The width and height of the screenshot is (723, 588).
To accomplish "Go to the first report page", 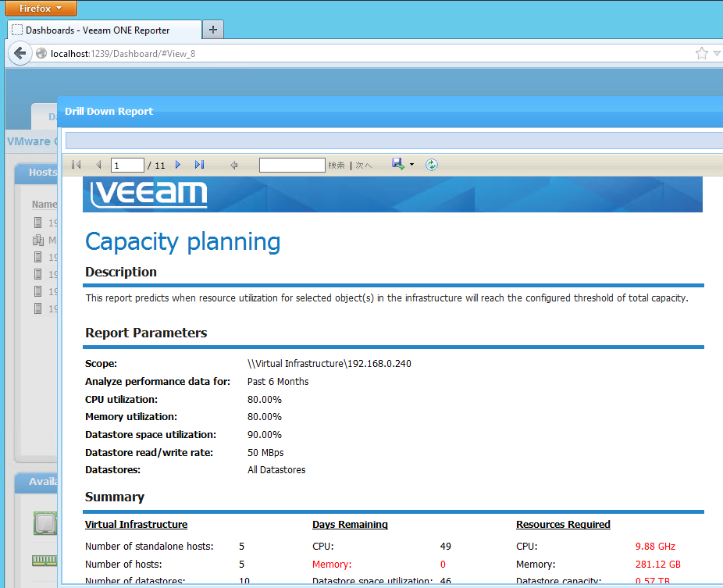I will point(77,165).
